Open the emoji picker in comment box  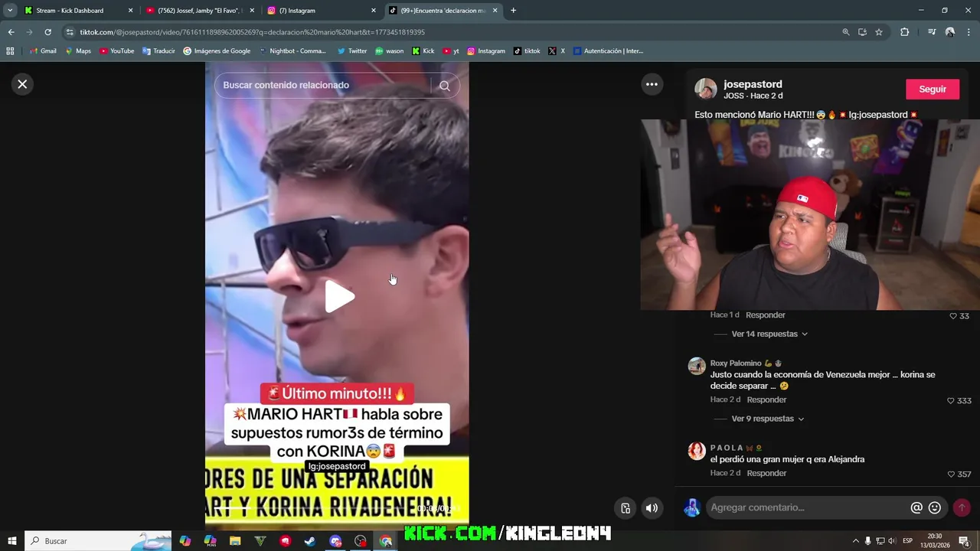935,507
